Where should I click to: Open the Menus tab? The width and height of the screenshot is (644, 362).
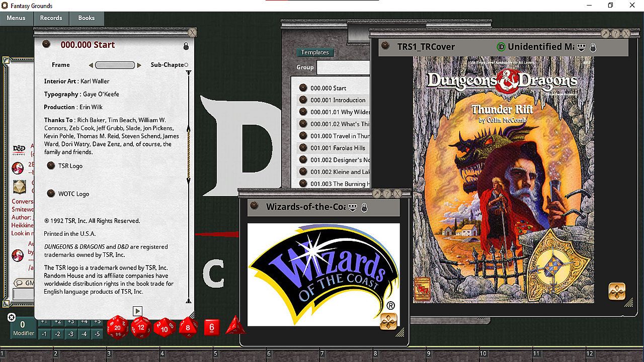[x=16, y=18]
